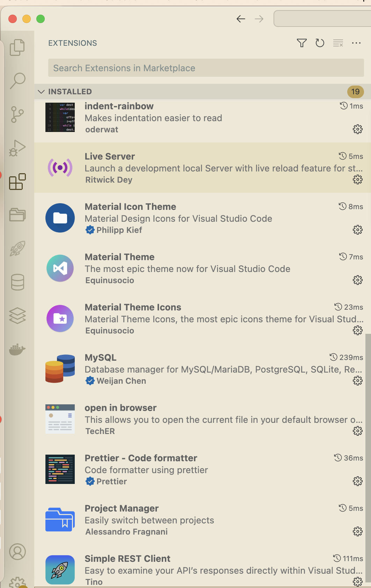
Task: Select the open in browser title
Action: [x=121, y=408]
